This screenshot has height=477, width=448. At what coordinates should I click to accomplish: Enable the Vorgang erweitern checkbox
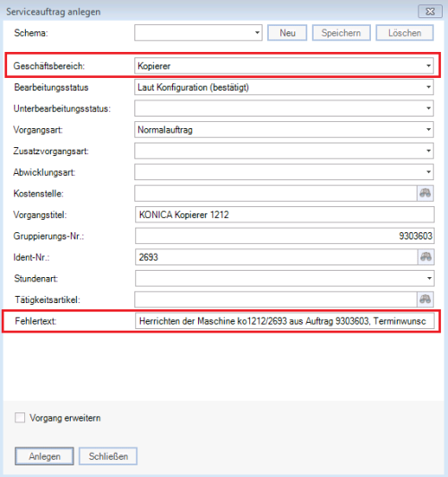tap(20, 418)
